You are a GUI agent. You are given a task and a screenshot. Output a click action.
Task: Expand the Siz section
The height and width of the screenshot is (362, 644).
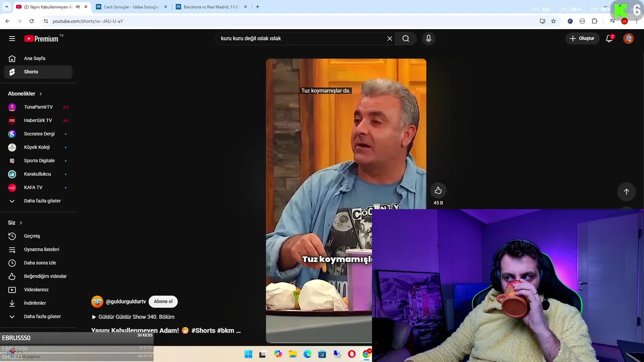coord(15,223)
